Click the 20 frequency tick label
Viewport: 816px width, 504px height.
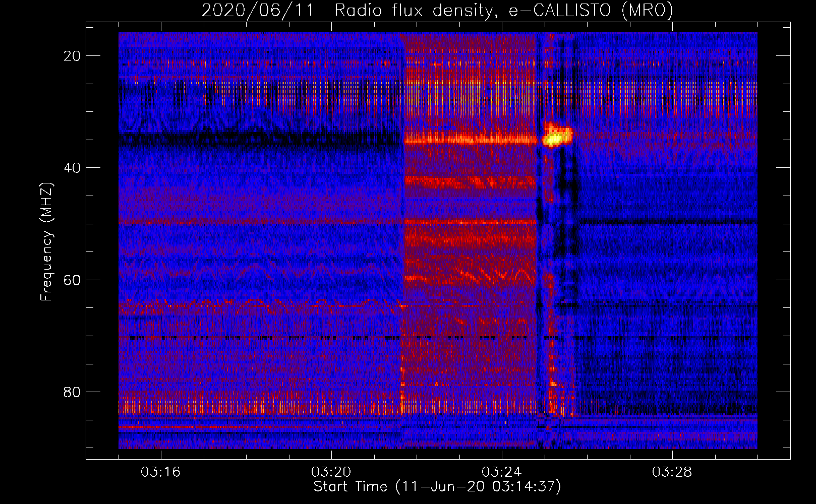coord(73,56)
